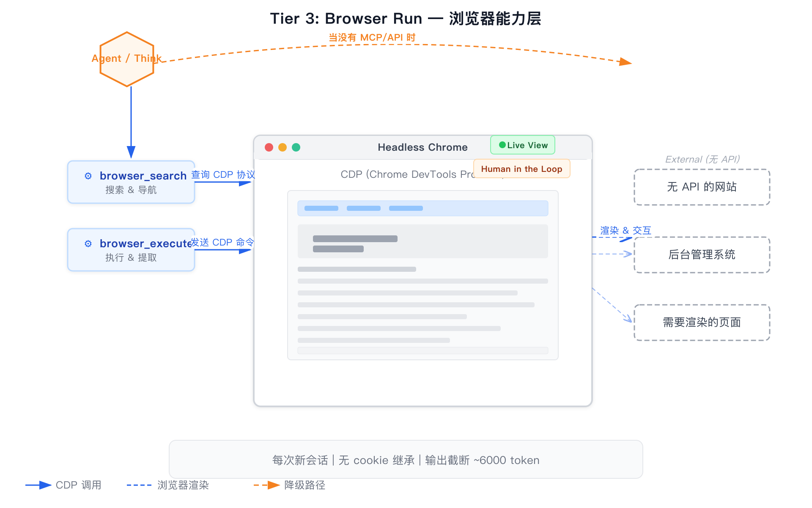Expand the browser_search node
812x508 pixels.
tap(131, 182)
